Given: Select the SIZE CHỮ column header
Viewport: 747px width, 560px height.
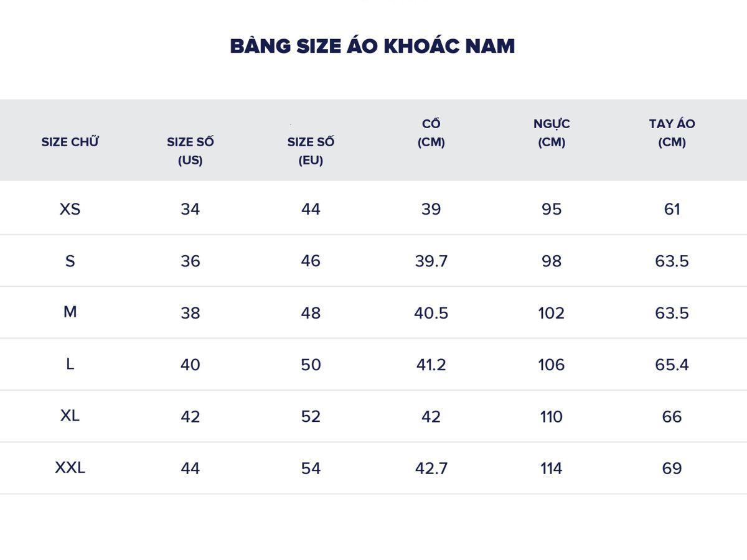Looking at the screenshot, I should pyautogui.click(x=70, y=142).
